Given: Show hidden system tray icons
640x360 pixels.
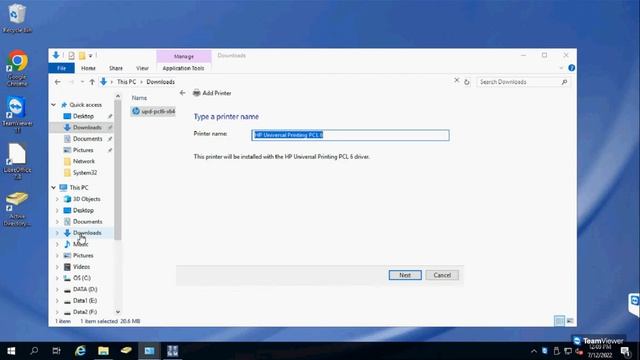Looking at the screenshot, I should point(534,351).
